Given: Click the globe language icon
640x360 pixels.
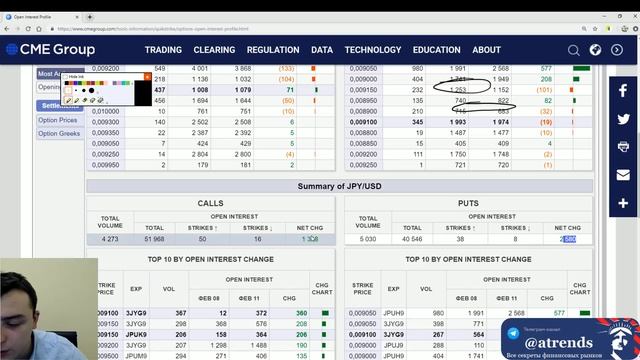Looking at the screenshot, I should coord(595,50).
